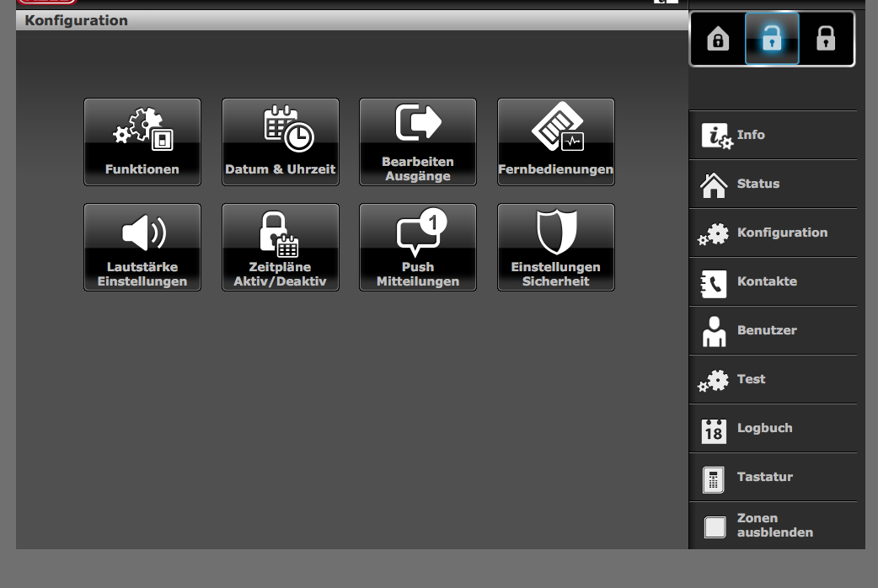Open Push Mitteilungen notifications tile
The image size is (878, 588).
click(x=418, y=247)
